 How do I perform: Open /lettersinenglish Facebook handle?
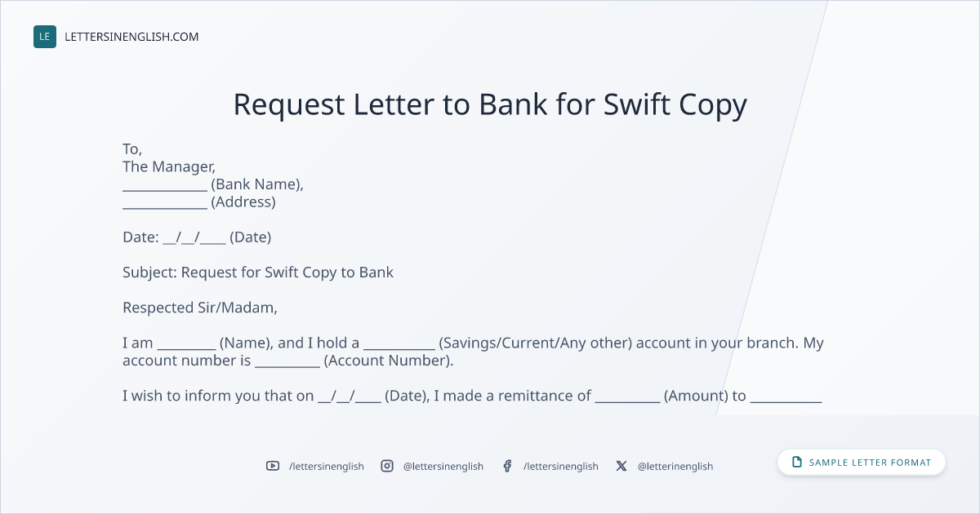[561, 466]
